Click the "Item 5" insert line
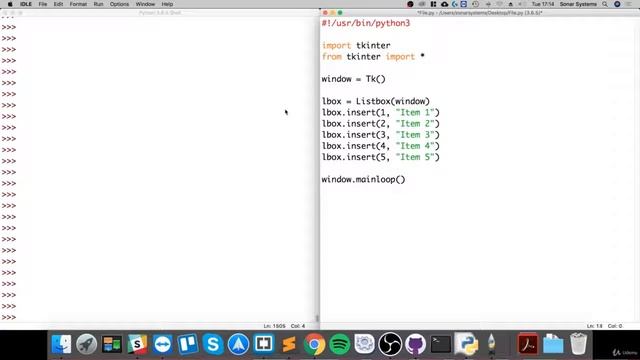Screen dimensions: 640x360 pyautogui.click(x=380, y=157)
